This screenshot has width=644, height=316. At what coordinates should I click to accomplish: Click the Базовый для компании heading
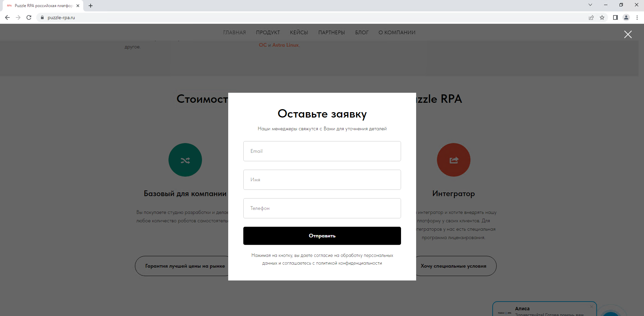185,194
